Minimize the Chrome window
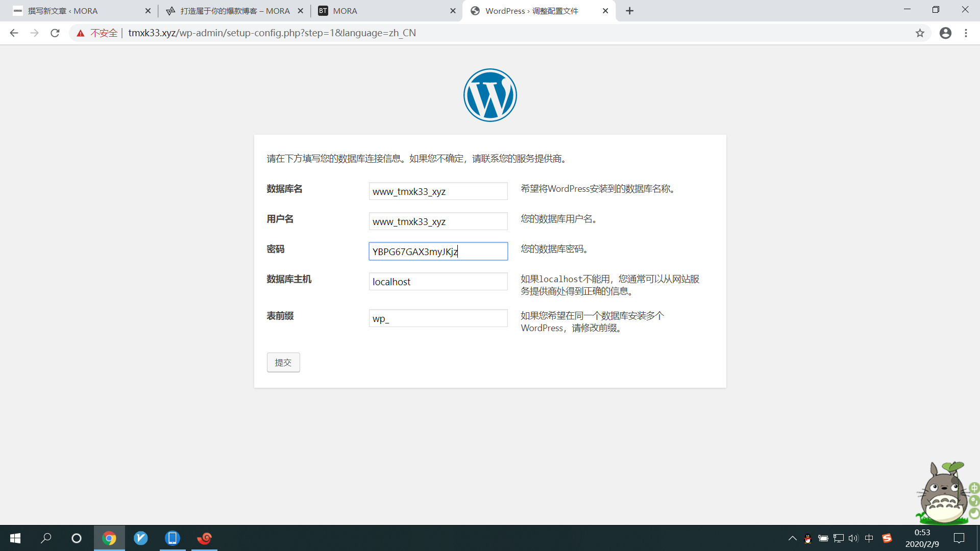Screen dimensions: 980x551 907,10
